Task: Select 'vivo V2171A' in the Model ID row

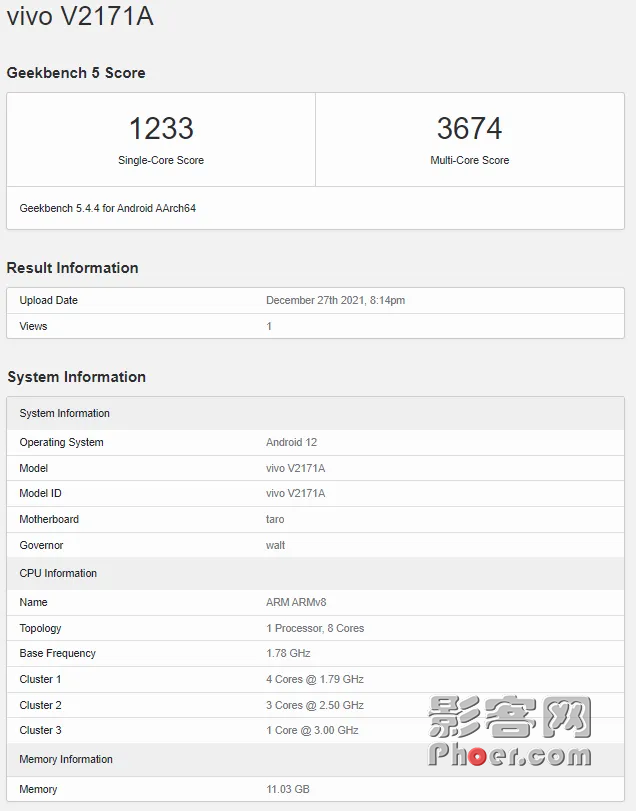Action: (x=296, y=493)
